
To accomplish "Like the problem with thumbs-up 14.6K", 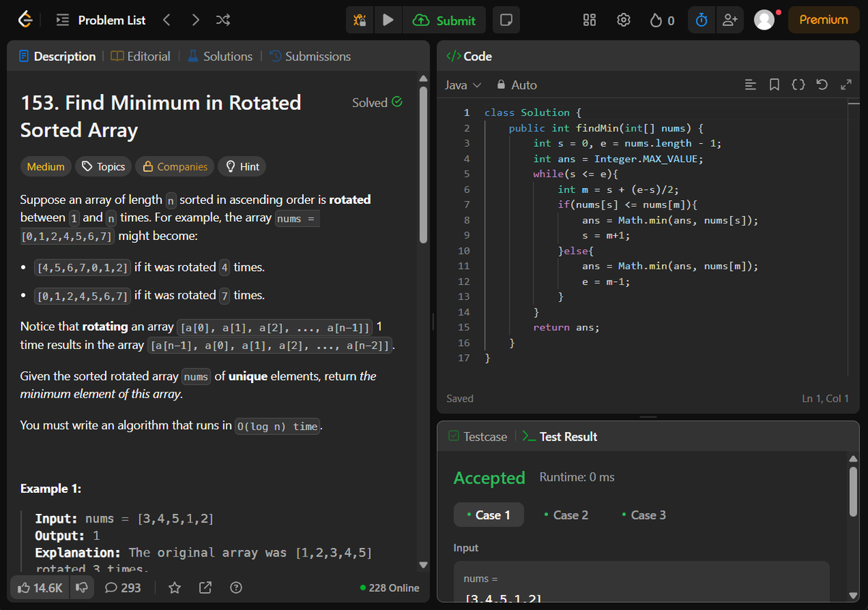I will coord(40,588).
